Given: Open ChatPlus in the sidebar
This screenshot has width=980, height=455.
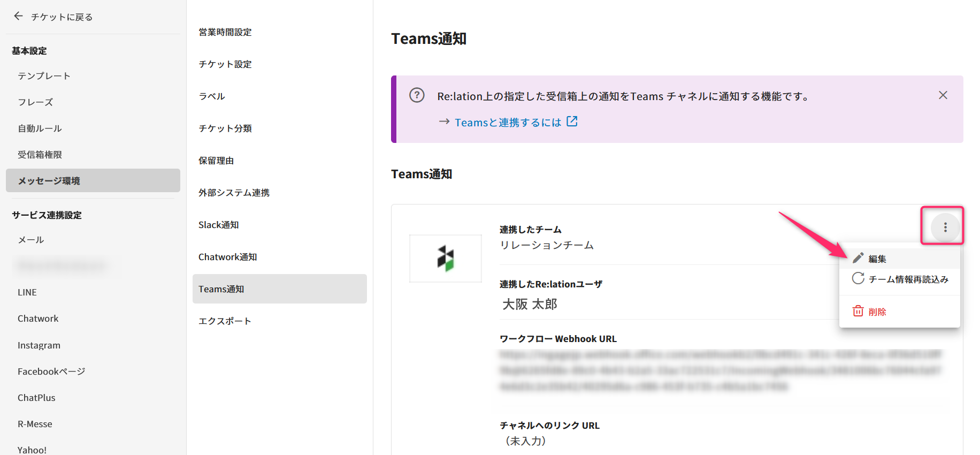Looking at the screenshot, I should 36,398.
